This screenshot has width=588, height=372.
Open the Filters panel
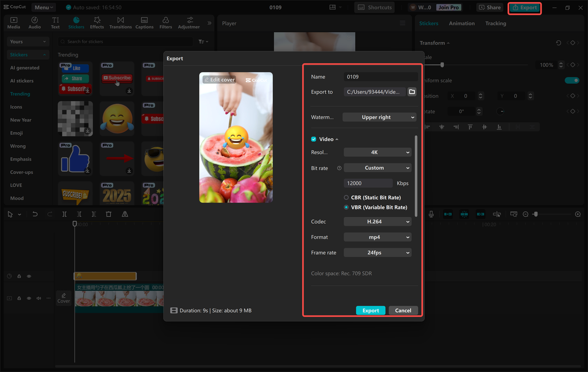click(x=165, y=21)
